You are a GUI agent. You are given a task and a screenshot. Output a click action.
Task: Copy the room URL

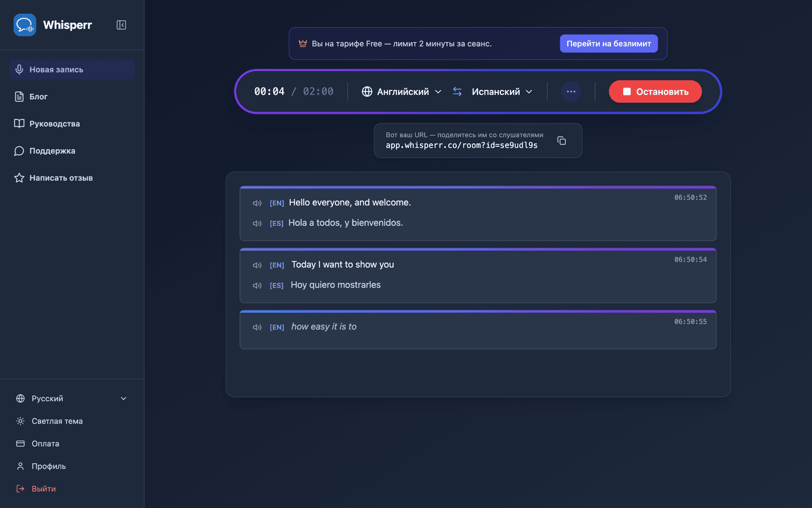pos(561,141)
